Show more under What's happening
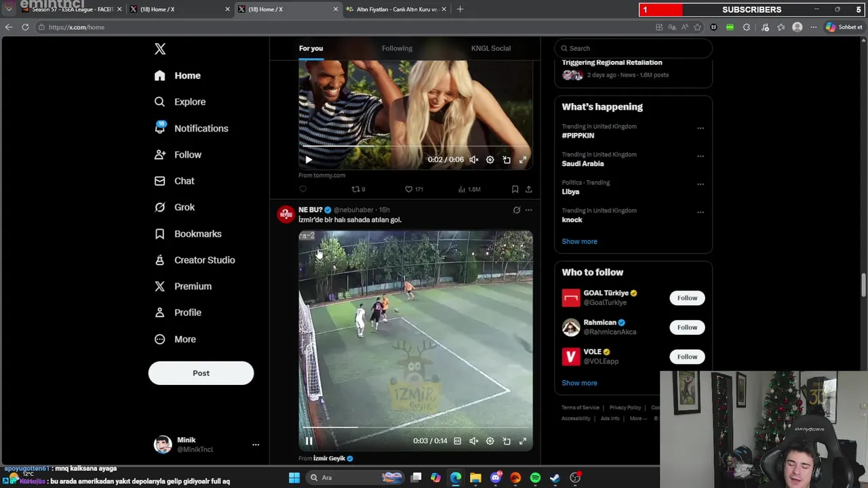 coord(579,241)
